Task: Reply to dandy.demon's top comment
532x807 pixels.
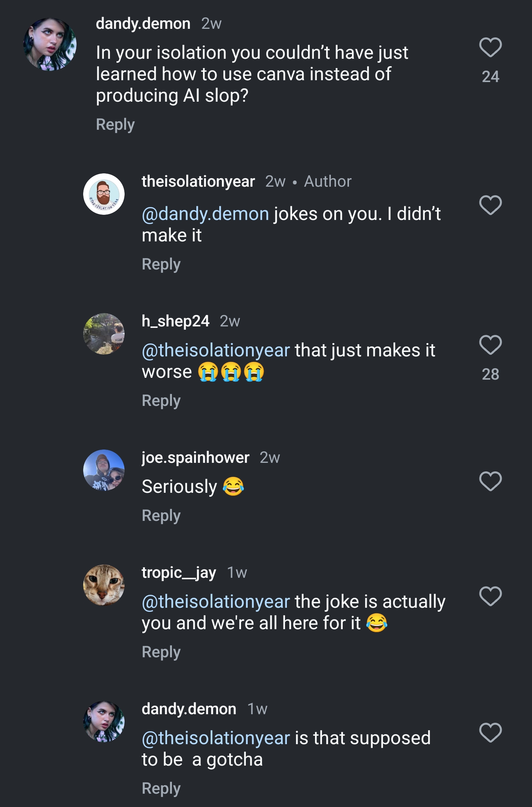Action: [x=115, y=125]
